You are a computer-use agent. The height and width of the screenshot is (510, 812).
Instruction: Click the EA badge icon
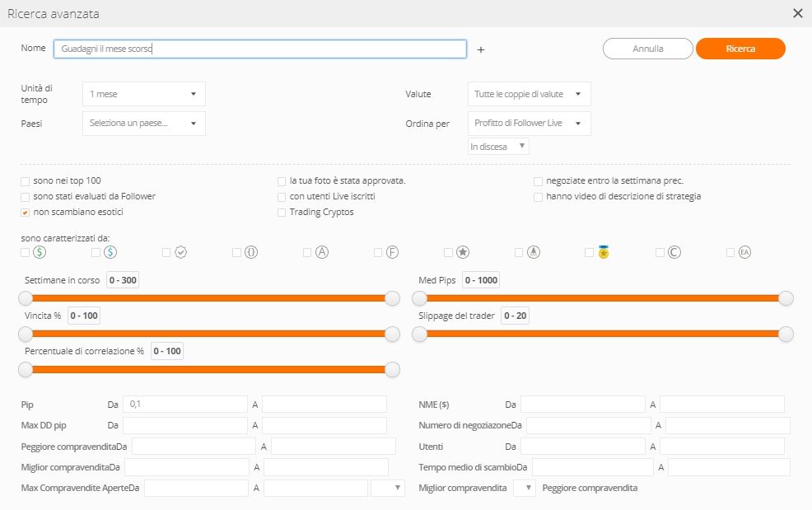point(744,252)
